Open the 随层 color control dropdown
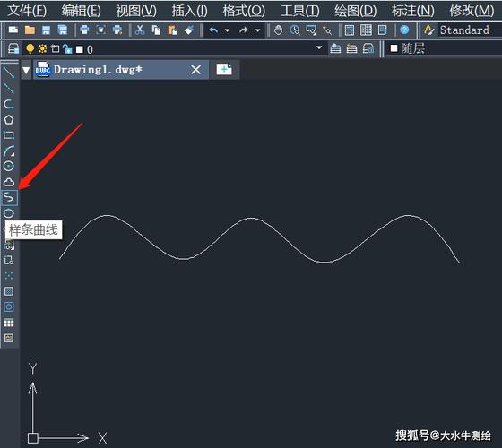502x448 pixels. pyautogui.click(x=445, y=48)
